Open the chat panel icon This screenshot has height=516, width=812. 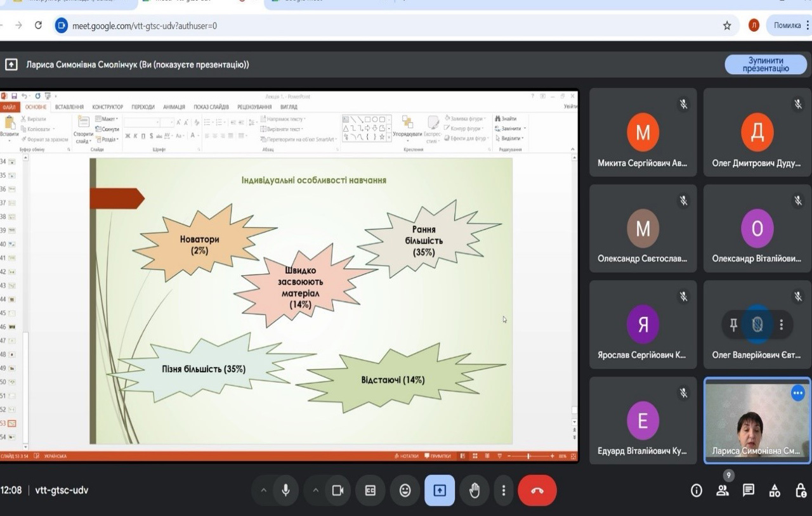(749, 490)
